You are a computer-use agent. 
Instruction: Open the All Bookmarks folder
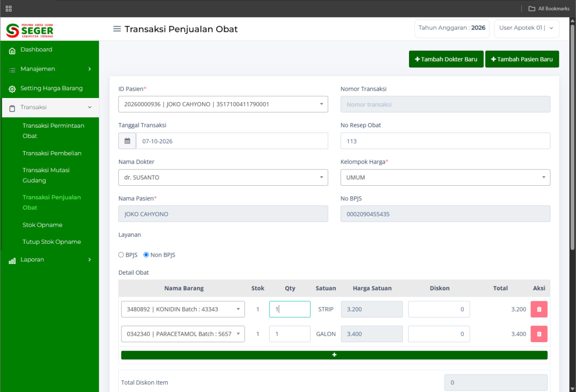coord(549,9)
